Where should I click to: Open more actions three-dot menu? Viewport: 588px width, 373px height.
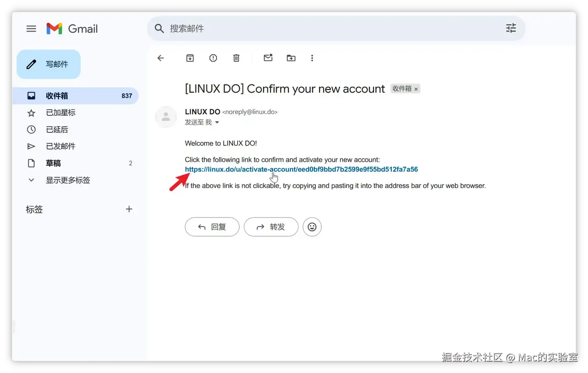coord(312,58)
